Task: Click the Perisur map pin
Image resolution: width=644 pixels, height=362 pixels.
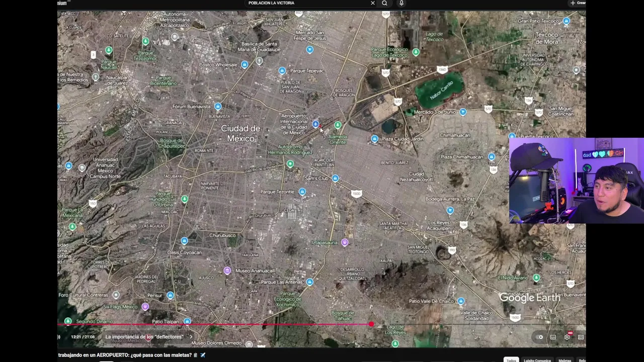Action: click(x=170, y=296)
